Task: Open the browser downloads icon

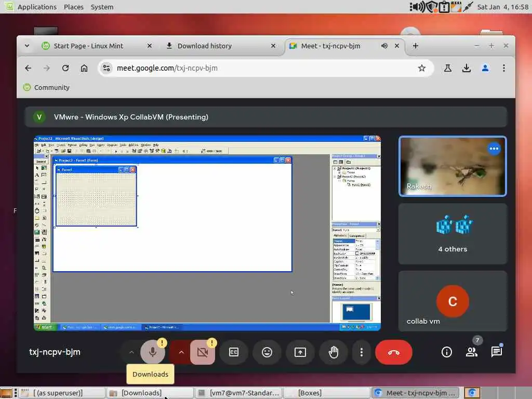Action: [x=467, y=68]
